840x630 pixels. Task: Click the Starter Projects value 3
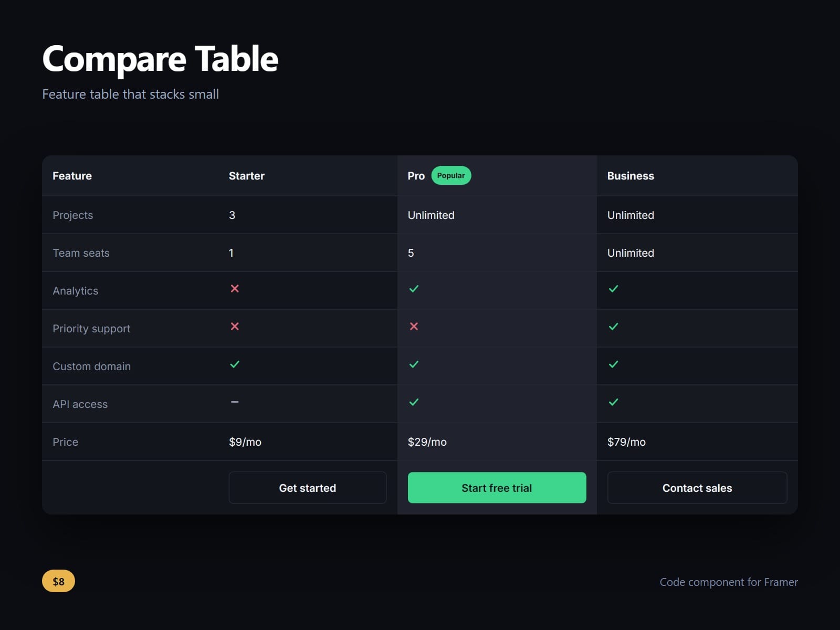click(x=232, y=215)
